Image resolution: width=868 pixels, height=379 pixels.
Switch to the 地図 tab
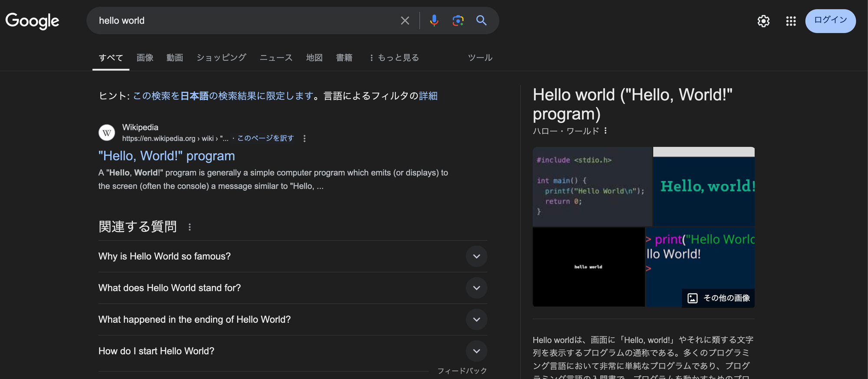pos(314,58)
